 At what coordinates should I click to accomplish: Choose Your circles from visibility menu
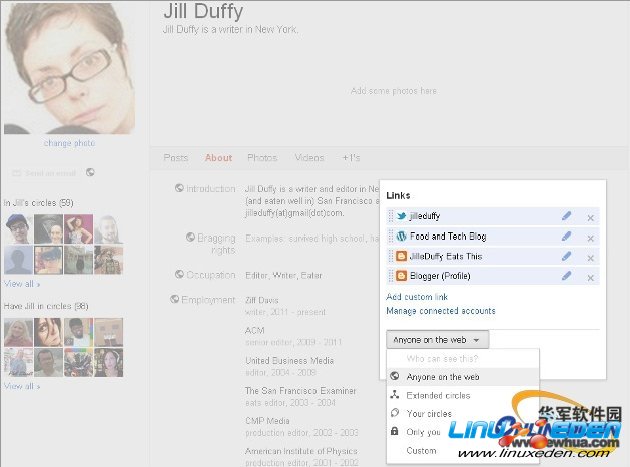428,413
